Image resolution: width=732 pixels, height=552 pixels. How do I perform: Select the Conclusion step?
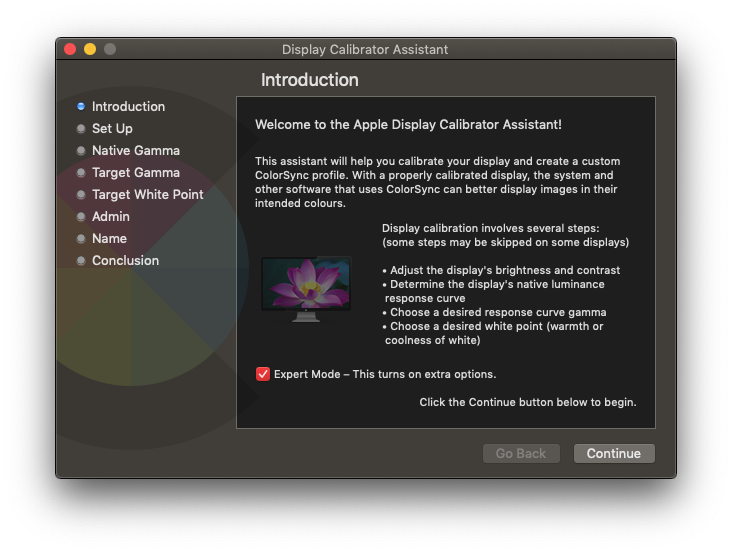[126, 260]
